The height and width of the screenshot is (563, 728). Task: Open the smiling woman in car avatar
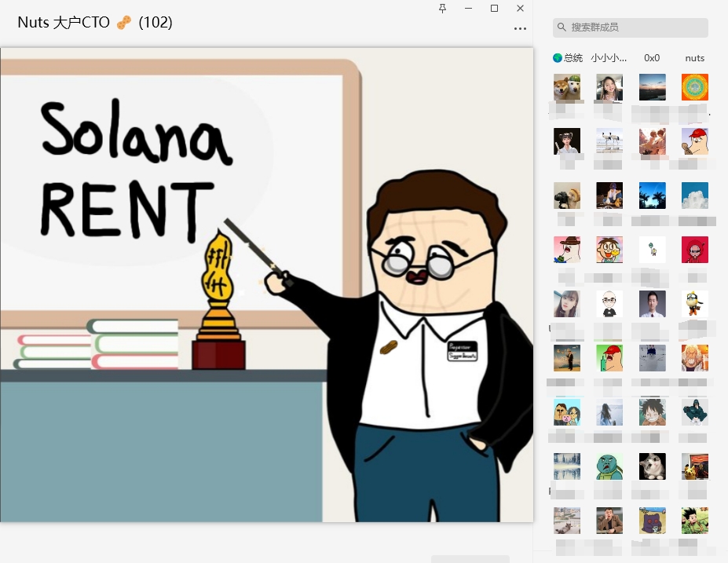609,87
